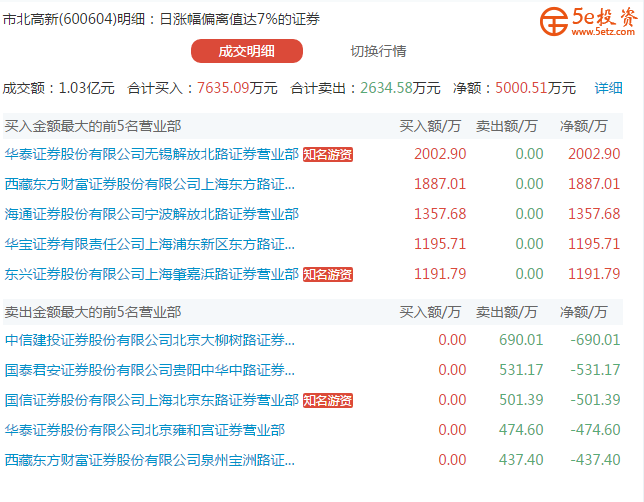
Task: Open 西藏东方财富证券泉州宝洲路 link
Action: click(x=150, y=460)
